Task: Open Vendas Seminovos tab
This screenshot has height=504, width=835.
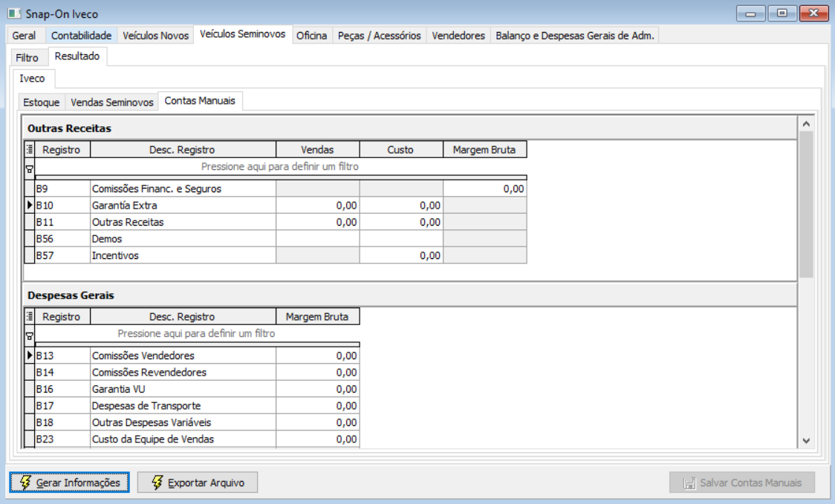Action: [112, 102]
